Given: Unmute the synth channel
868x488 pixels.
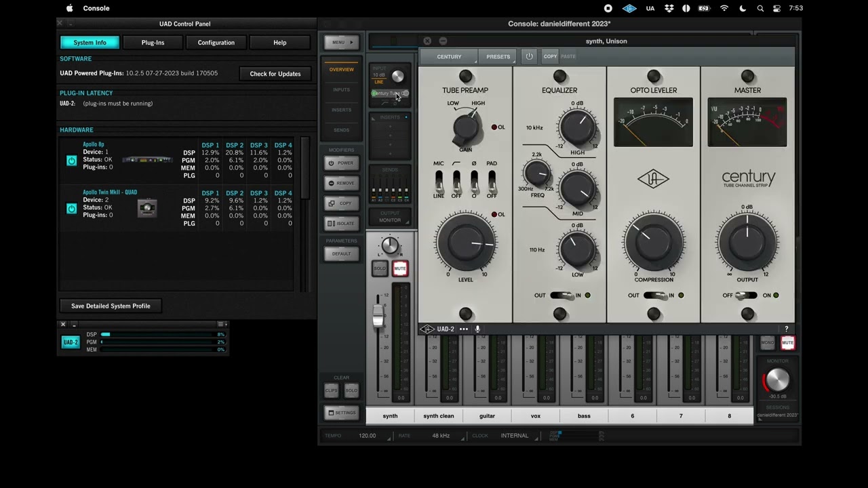Looking at the screenshot, I should (x=400, y=268).
